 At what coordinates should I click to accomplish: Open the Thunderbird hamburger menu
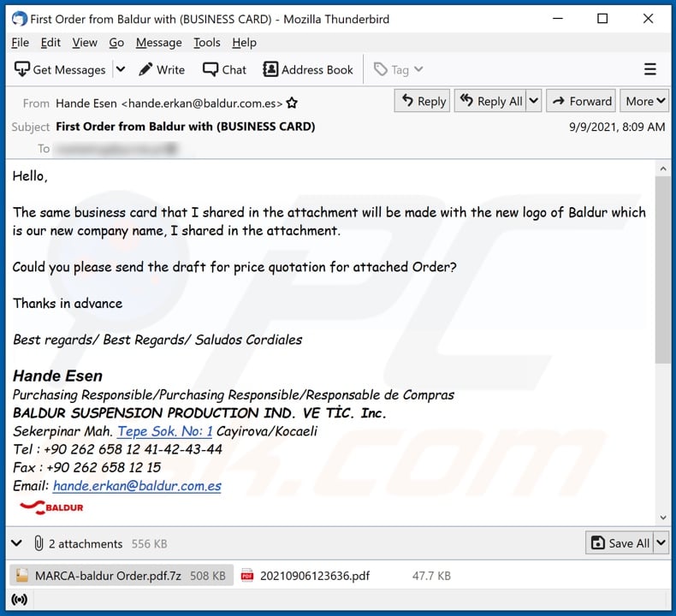click(x=649, y=69)
